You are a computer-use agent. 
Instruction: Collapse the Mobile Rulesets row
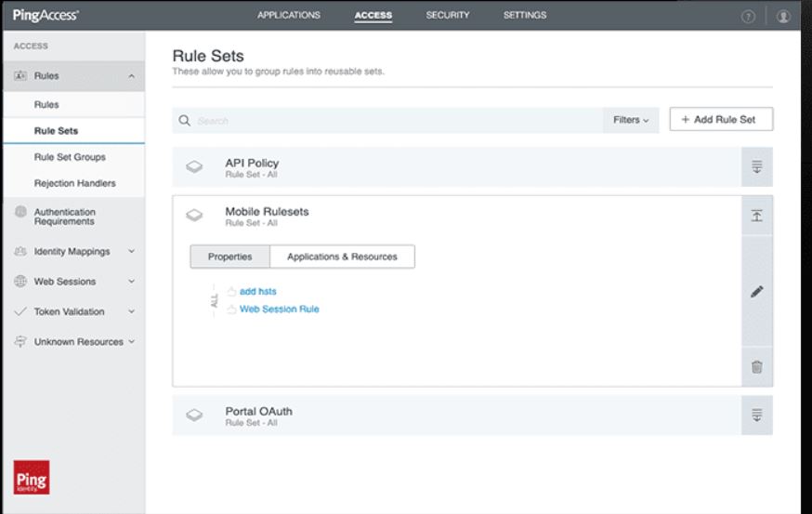click(756, 216)
